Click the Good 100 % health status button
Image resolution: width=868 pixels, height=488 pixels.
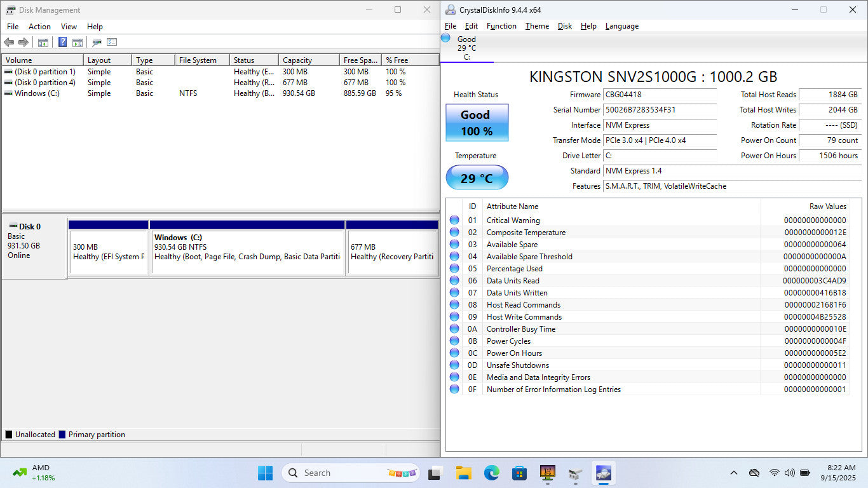(477, 123)
